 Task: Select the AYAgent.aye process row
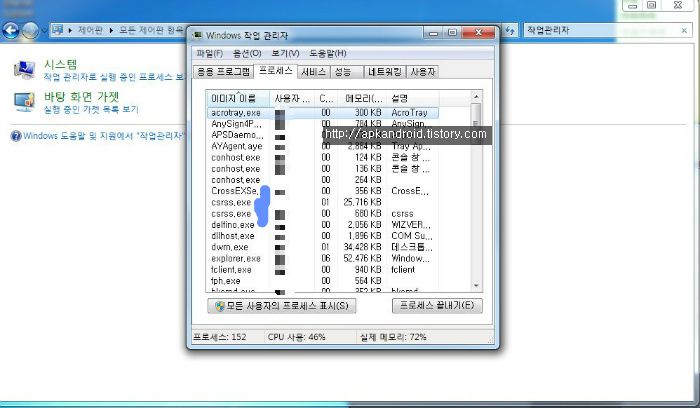(322, 146)
